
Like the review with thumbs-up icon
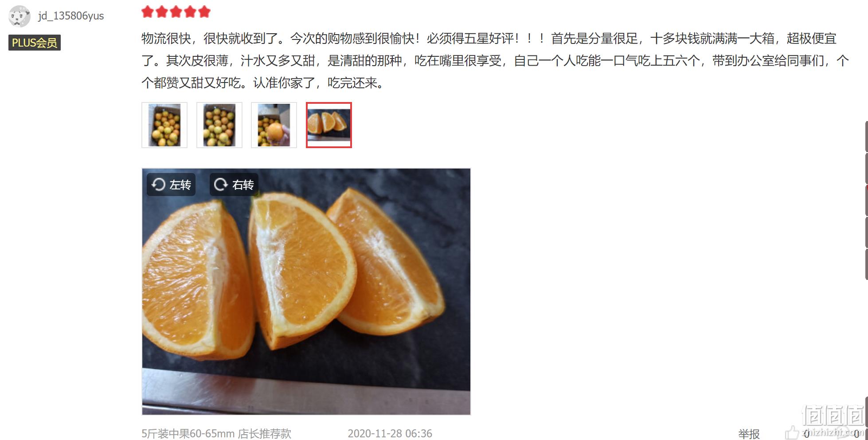[791, 433]
